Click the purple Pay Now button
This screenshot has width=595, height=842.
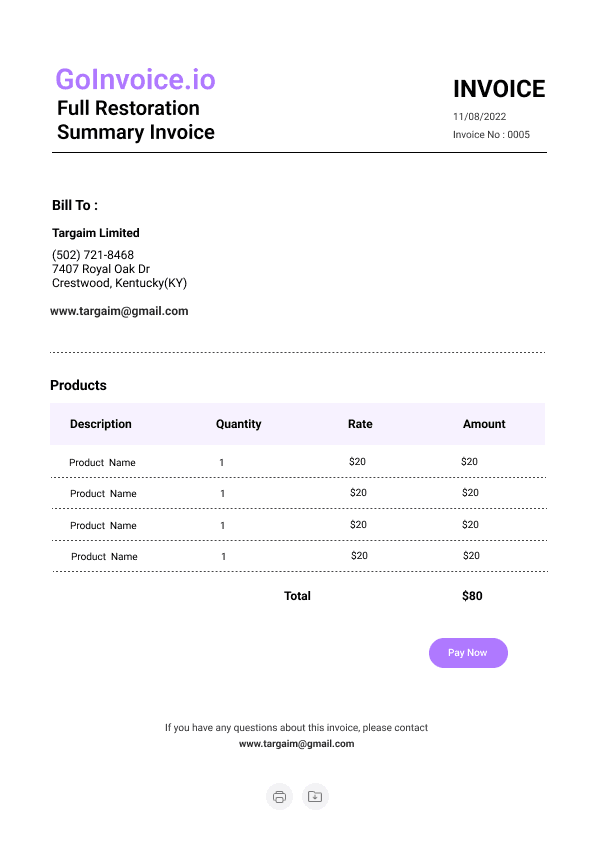click(x=468, y=653)
